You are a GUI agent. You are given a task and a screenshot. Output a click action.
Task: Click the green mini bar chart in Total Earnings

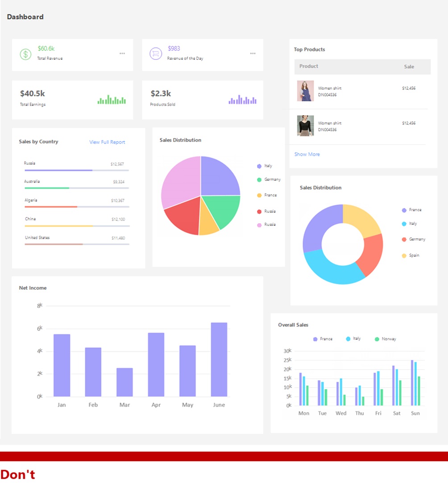pyautogui.click(x=112, y=100)
